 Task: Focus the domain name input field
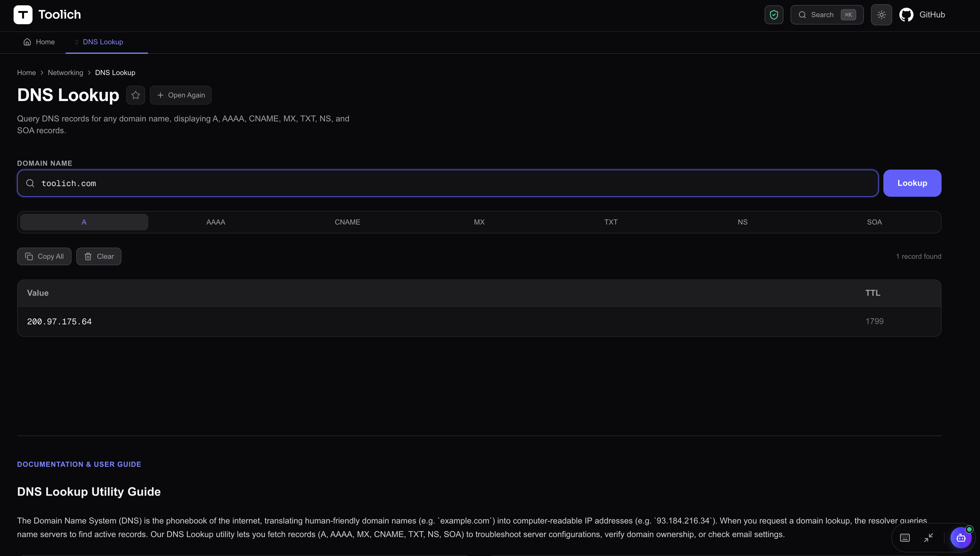click(448, 183)
